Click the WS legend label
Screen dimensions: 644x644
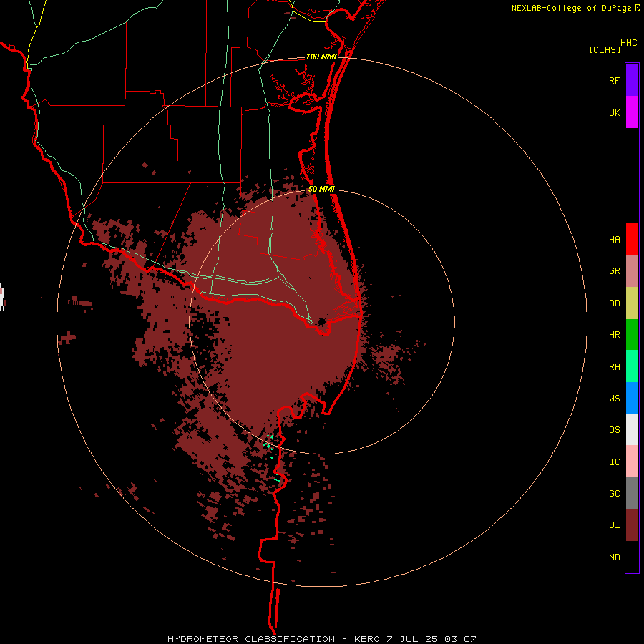pos(614,399)
